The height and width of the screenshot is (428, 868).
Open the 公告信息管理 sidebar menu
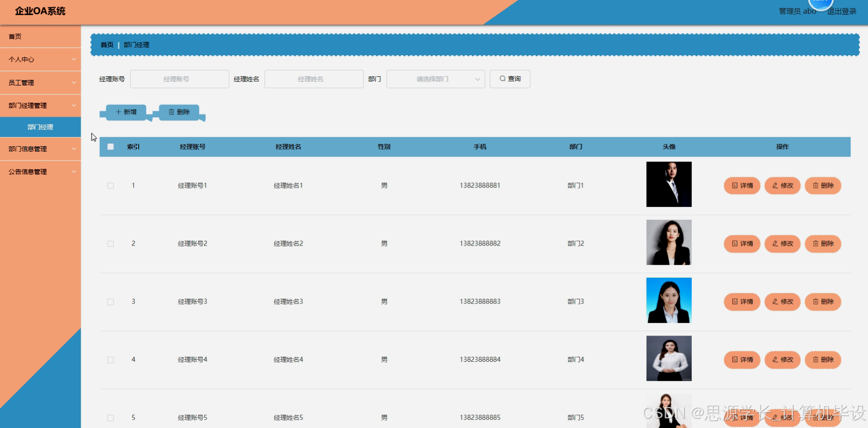pyautogui.click(x=40, y=171)
